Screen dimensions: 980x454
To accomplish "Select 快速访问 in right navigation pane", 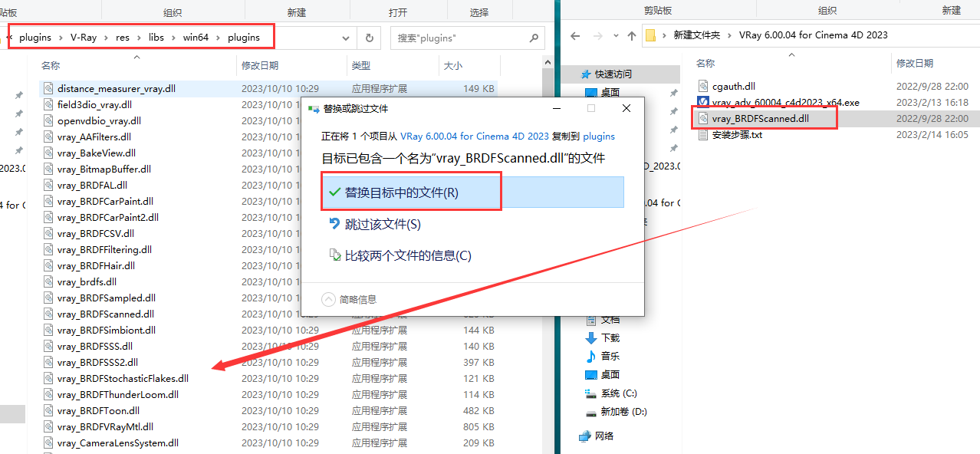I will 613,74.
